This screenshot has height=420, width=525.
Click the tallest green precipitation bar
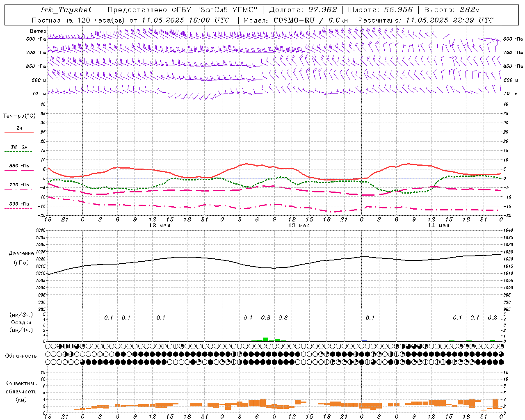click(x=266, y=339)
